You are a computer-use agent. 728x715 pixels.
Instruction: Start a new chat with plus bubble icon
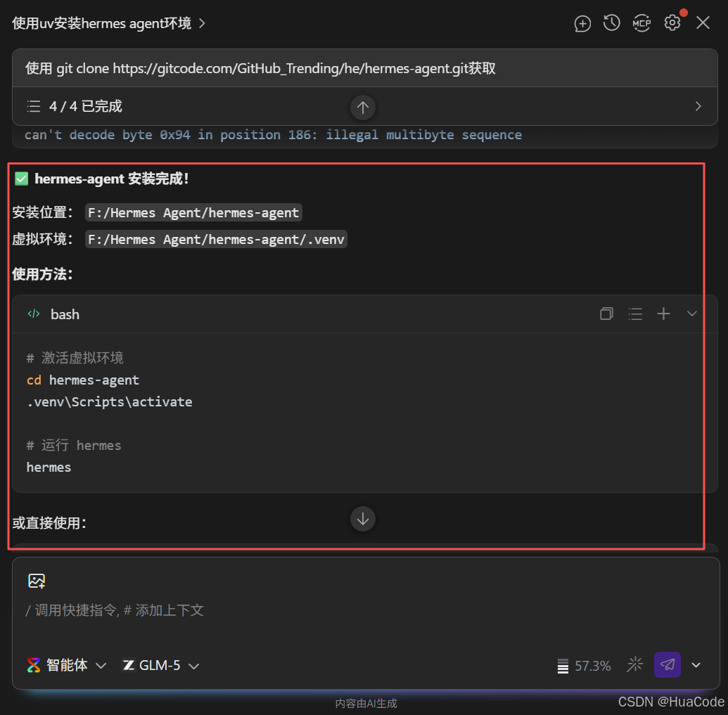pos(582,23)
